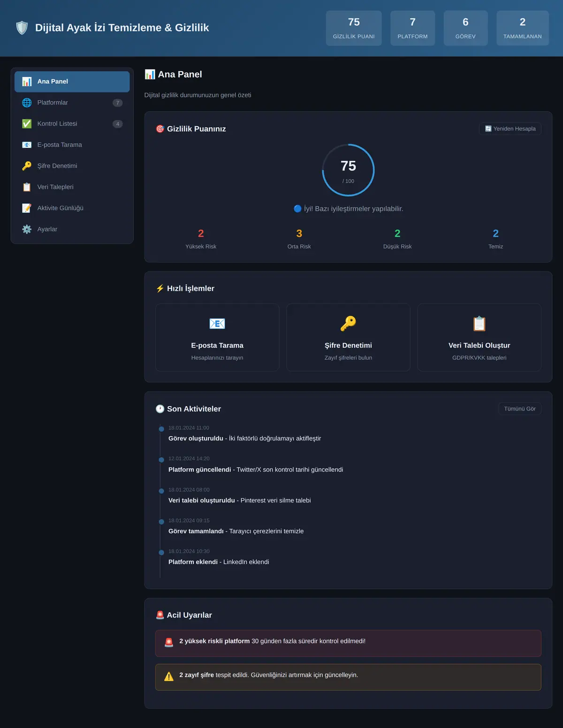Click the Kontrol Listesi badge showing 4
563x728 pixels.
tap(118, 124)
